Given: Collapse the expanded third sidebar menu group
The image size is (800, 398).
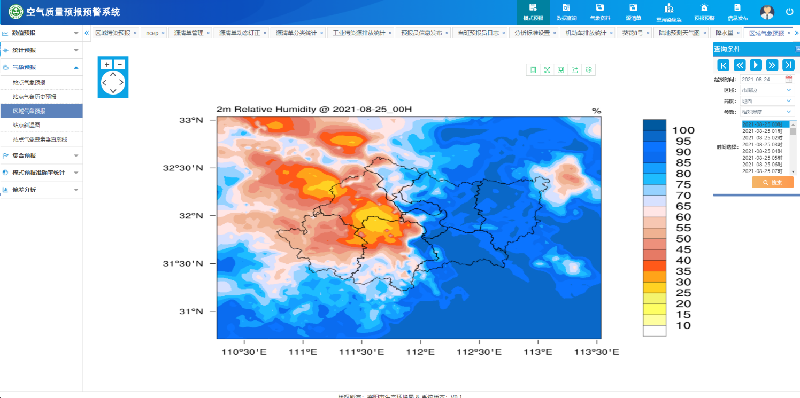Looking at the screenshot, I should (x=41, y=67).
